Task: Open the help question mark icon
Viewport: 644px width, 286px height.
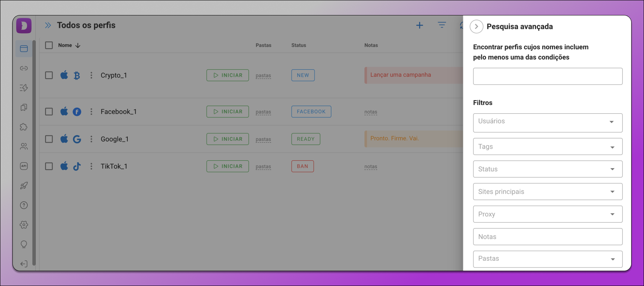Action: tap(24, 205)
